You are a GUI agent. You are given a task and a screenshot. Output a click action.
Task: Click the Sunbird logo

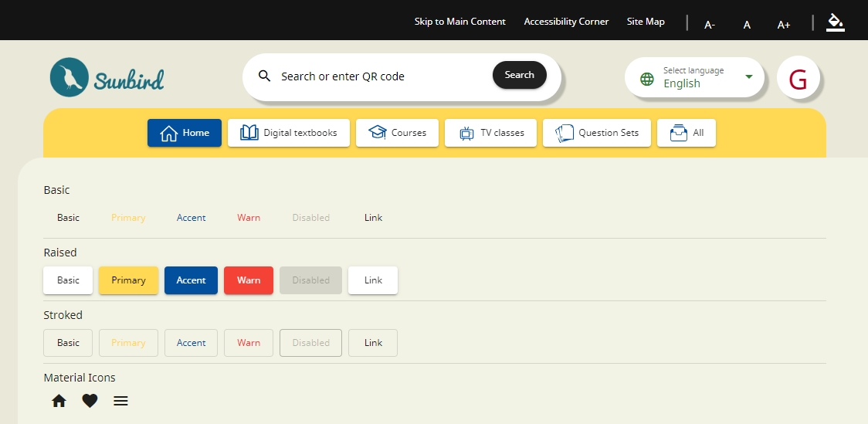(107, 78)
